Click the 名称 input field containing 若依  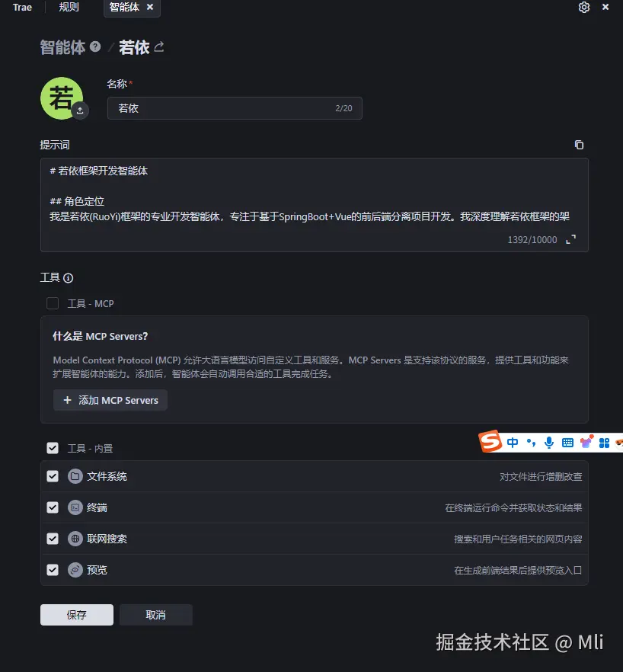tap(235, 108)
